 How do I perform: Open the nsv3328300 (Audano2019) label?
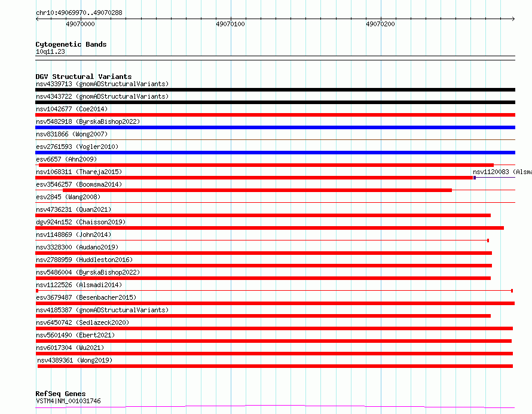[77, 247]
